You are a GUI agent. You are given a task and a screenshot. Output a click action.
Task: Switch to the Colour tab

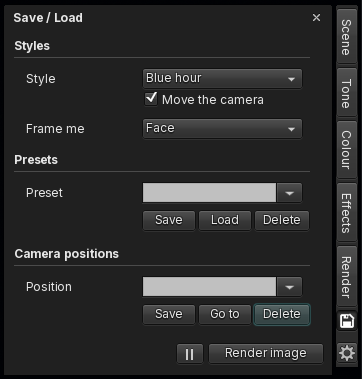coord(347,150)
